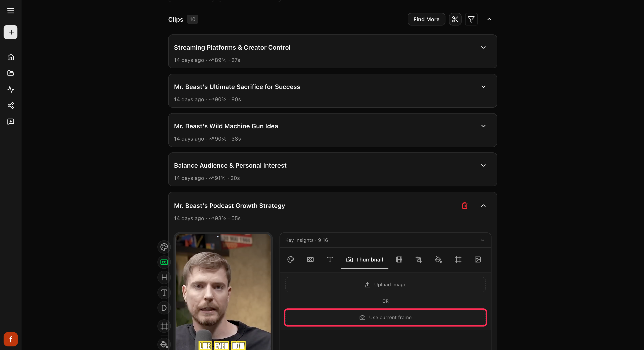Open the hamburger menu in the sidebar
The image size is (644, 350).
(x=11, y=11)
